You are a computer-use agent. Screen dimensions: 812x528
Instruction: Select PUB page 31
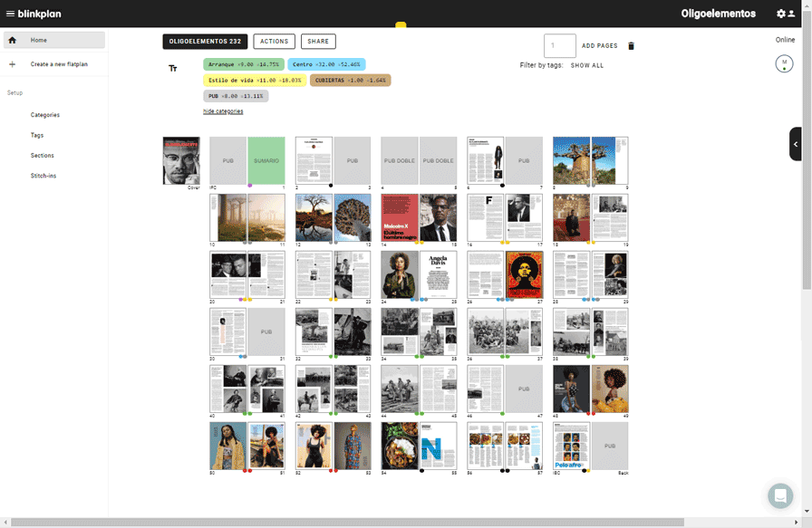[266, 331]
